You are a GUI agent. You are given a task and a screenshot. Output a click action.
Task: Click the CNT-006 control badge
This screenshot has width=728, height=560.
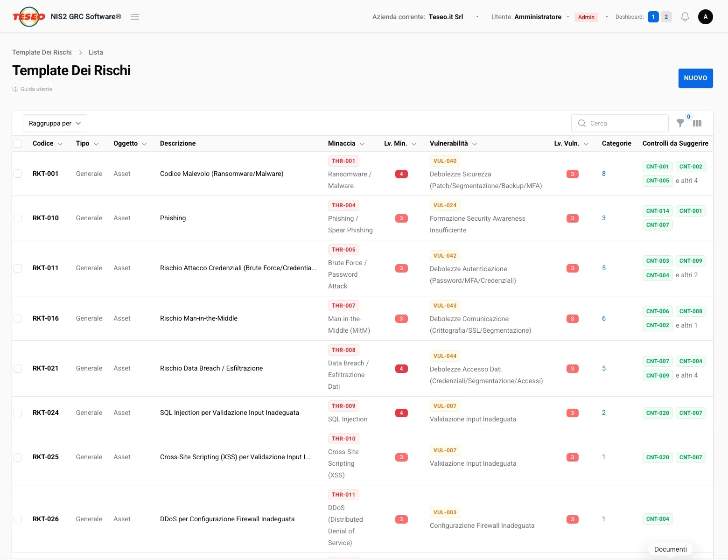(658, 311)
